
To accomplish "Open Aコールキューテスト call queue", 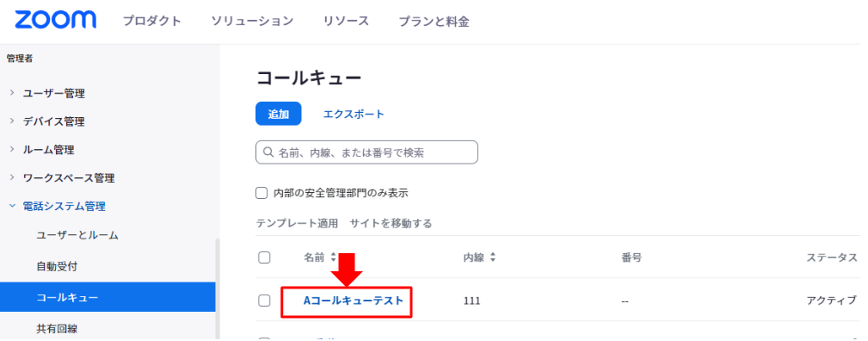I will [x=354, y=301].
